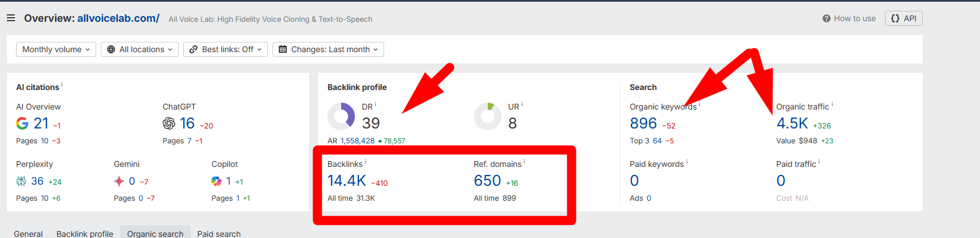The height and width of the screenshot is (238, 980).
Task: Click the Ads 0 text
Action: pos(641,198)
